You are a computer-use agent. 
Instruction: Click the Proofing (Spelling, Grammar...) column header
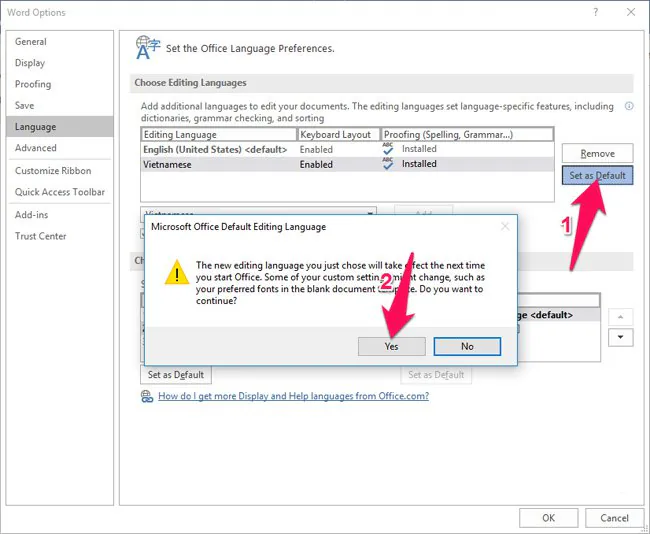pyautogui.click(x=467, y=134)
